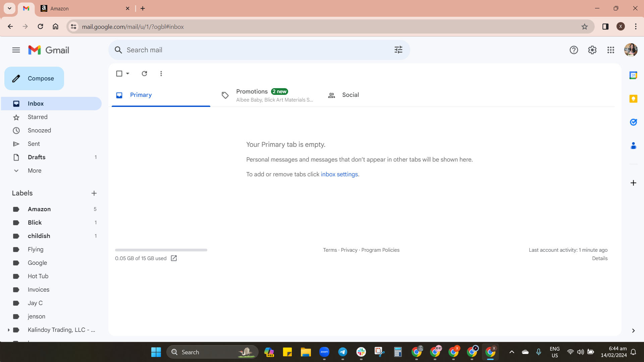Viewport: 644px width, 362px height.
Task: Go back in browser history
Action: click(x=10, y=26)
